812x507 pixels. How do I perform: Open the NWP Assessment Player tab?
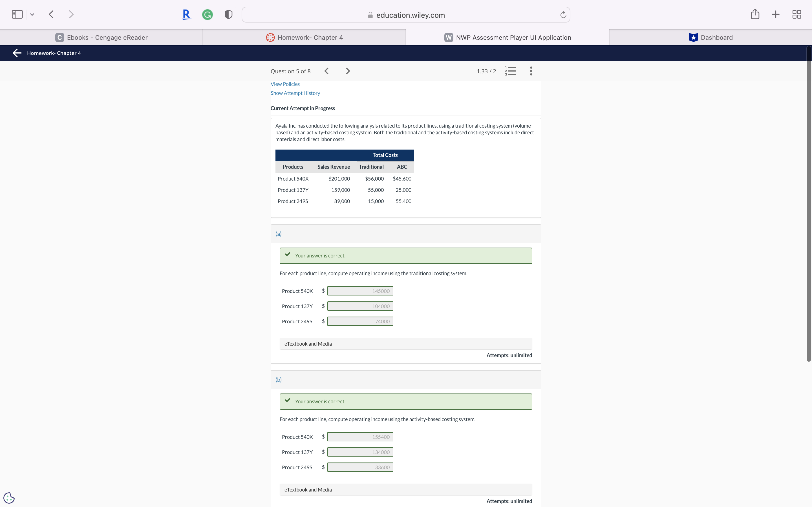[x=507, y=37]
